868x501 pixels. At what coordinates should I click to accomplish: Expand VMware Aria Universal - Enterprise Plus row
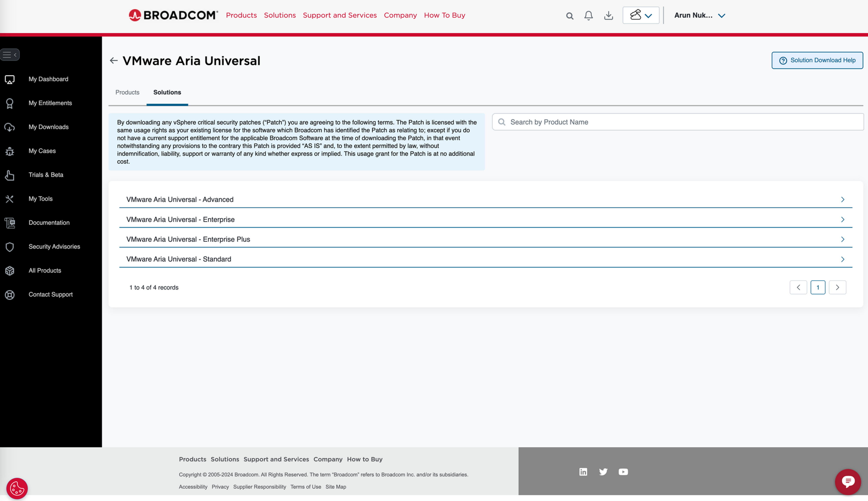(x=485, y=239)
